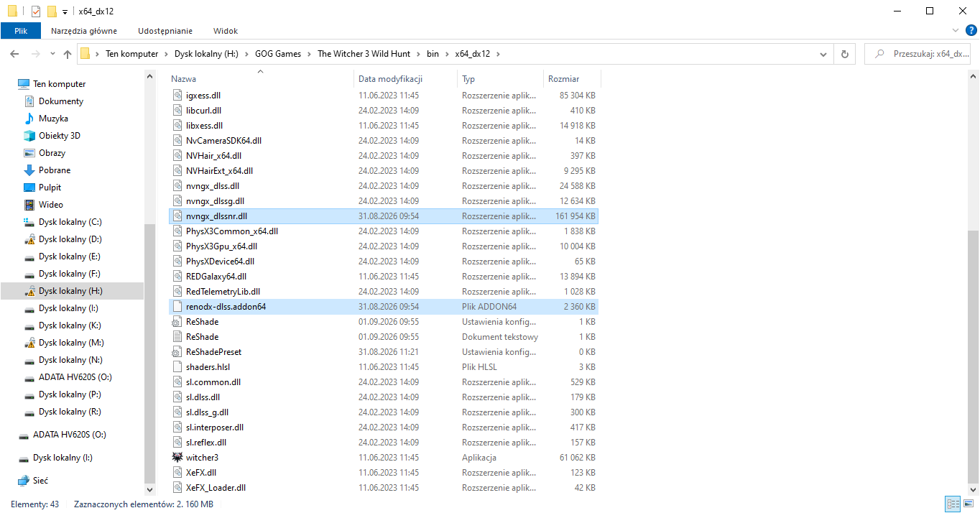Expand path dropdown after GOG Games
This screenshot has height=513, width=980.
coord(310,54)
